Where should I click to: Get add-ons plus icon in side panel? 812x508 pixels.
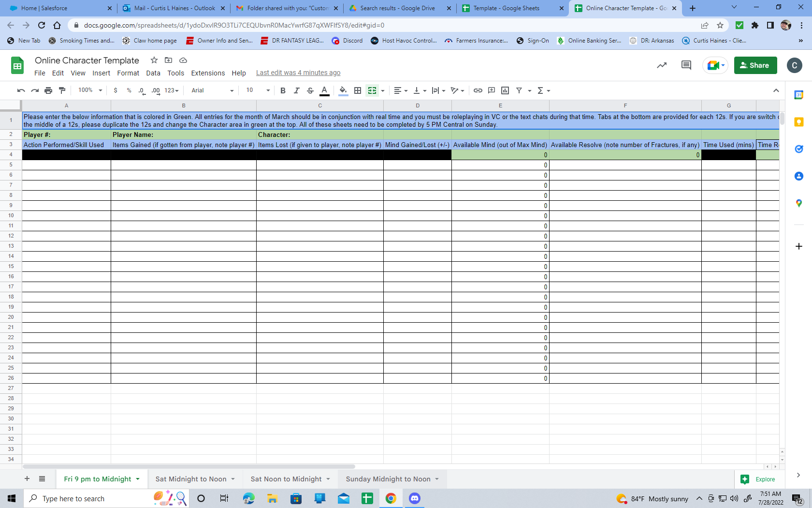(x=798, y=246)
